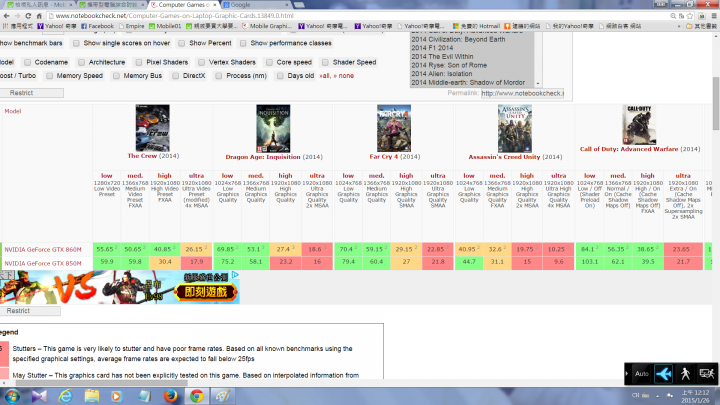Switch to Chrome taskbar icon

point(197,396)
